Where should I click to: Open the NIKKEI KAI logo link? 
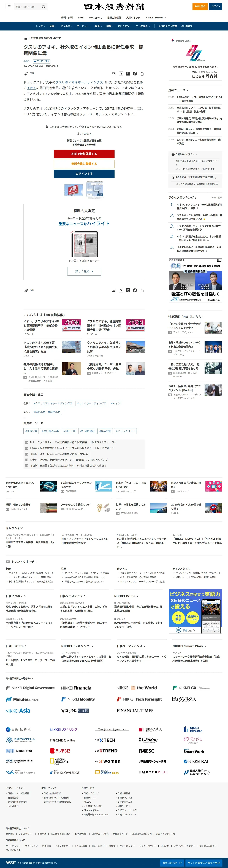(196, 761)
